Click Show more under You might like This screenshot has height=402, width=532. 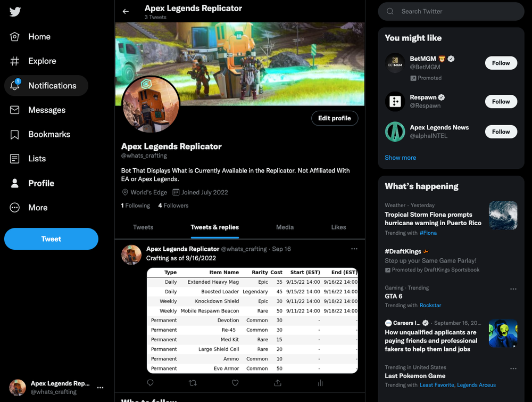pyautogui.click(x=401, y=158)
